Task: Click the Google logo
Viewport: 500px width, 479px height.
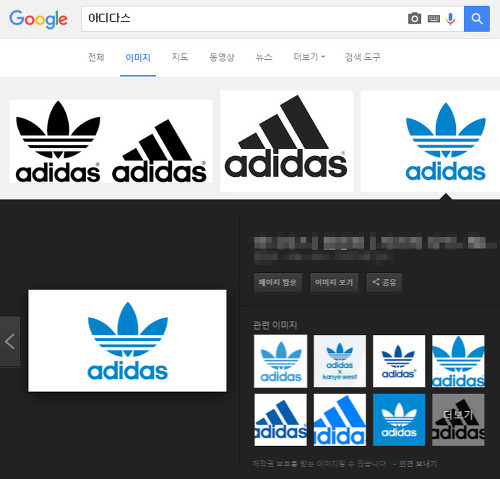Action: [x=38, y=19]
